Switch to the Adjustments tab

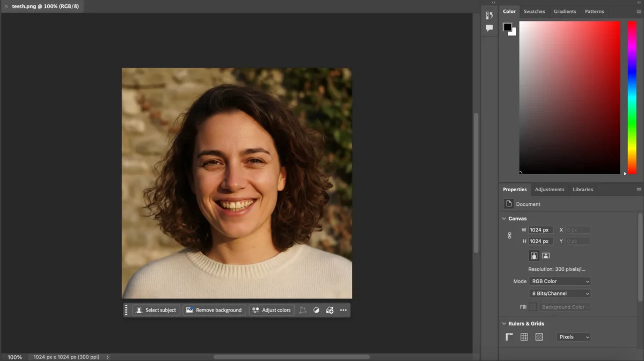[x=550, y=190]
